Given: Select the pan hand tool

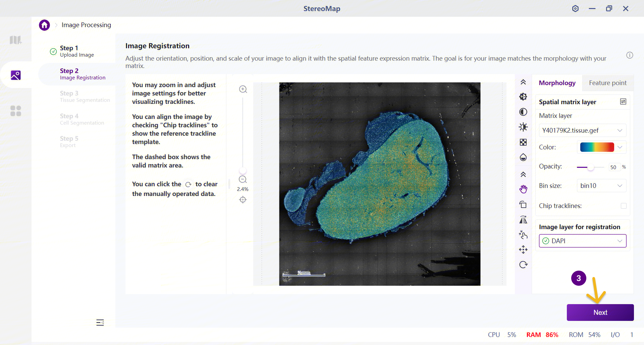Looking at the screenshot, I should (x=523, y=189).
